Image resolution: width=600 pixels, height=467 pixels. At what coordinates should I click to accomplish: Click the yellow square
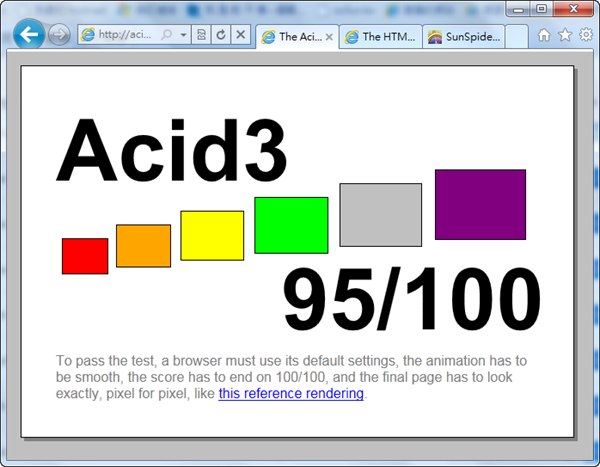[x=212, y=235]
